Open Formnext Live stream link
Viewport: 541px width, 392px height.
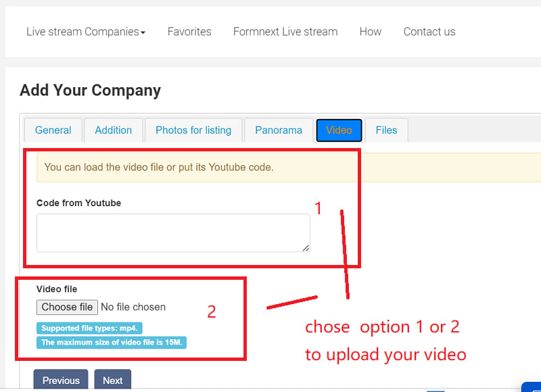[x=285, y=32]
